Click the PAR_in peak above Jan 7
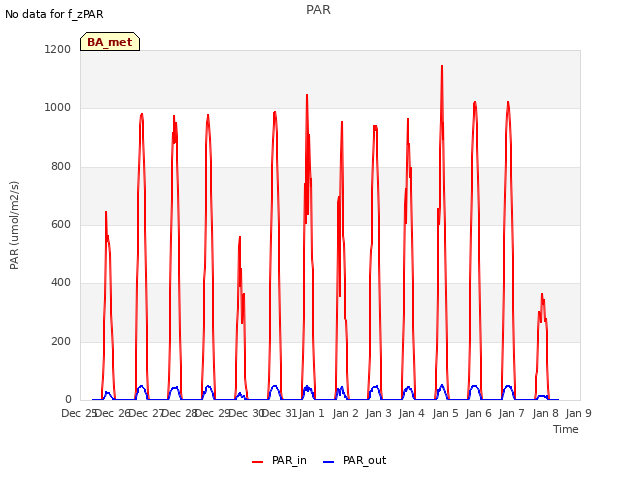 pyautogui.click(x=508, y=102)
